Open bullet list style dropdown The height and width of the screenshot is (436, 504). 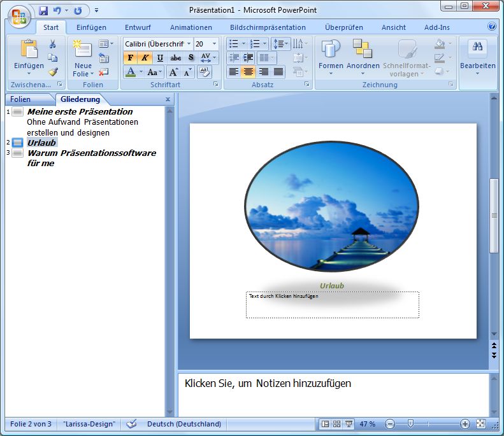tap(243, 44)
